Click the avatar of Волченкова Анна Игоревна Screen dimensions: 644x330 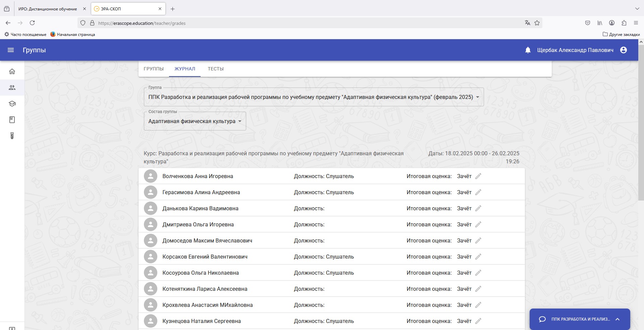(x=151, y=176)
